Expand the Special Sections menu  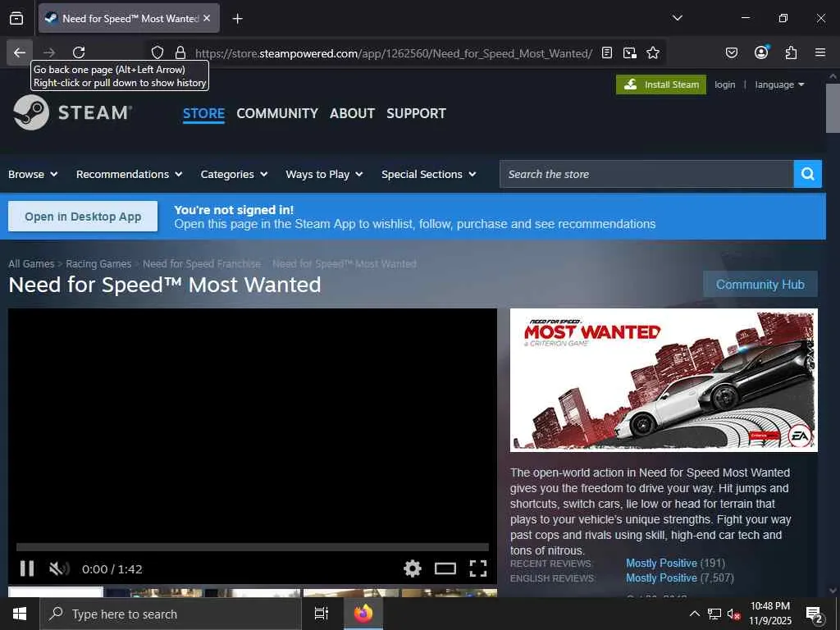tap(428, 174)
